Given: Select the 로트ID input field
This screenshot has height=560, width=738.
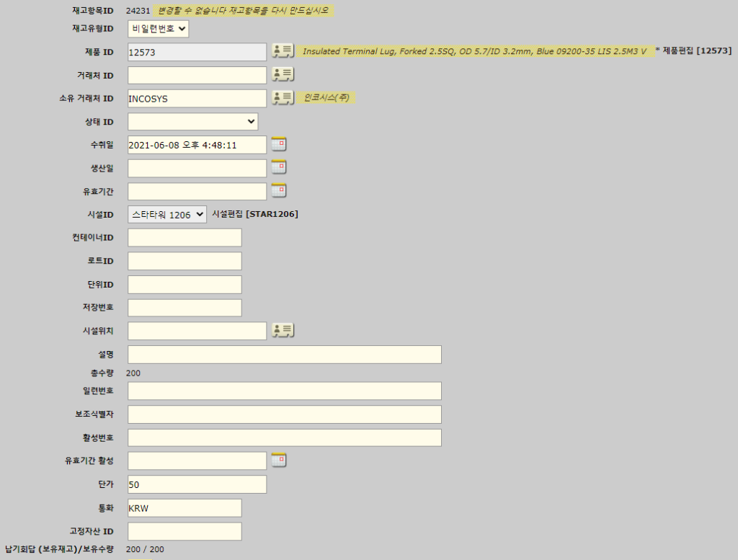Looking at the screenshot, I should click(x=184, y=261).
